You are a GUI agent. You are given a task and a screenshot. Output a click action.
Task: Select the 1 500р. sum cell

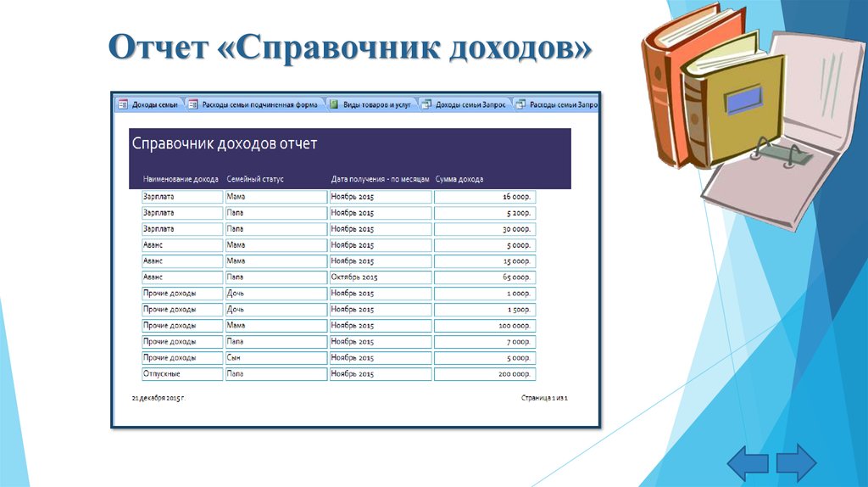pyautogui.click(x=485, y=309)
